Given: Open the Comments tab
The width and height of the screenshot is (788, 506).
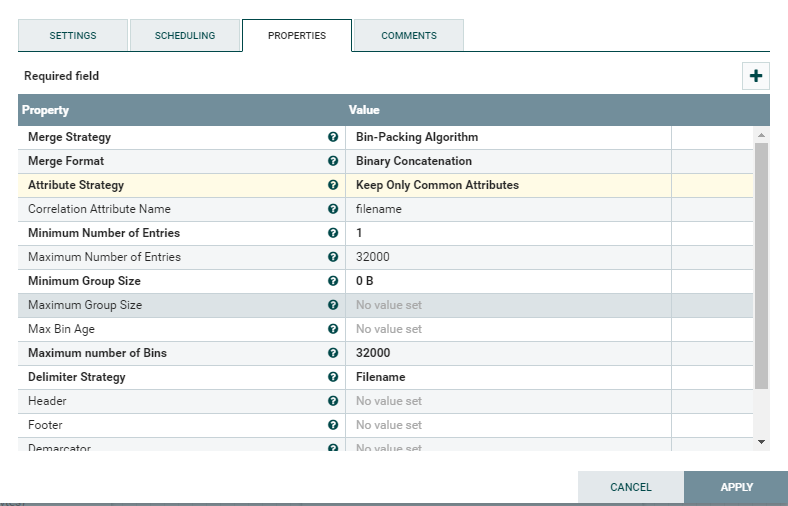Looking at the screenshot, I should tap(409, 35).
